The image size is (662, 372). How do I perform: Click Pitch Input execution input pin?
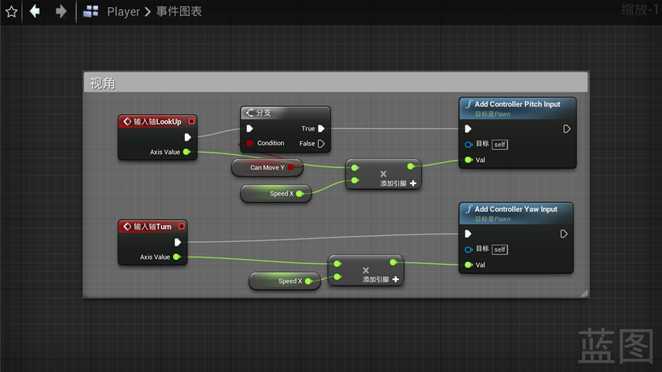(x=468, y=129)
